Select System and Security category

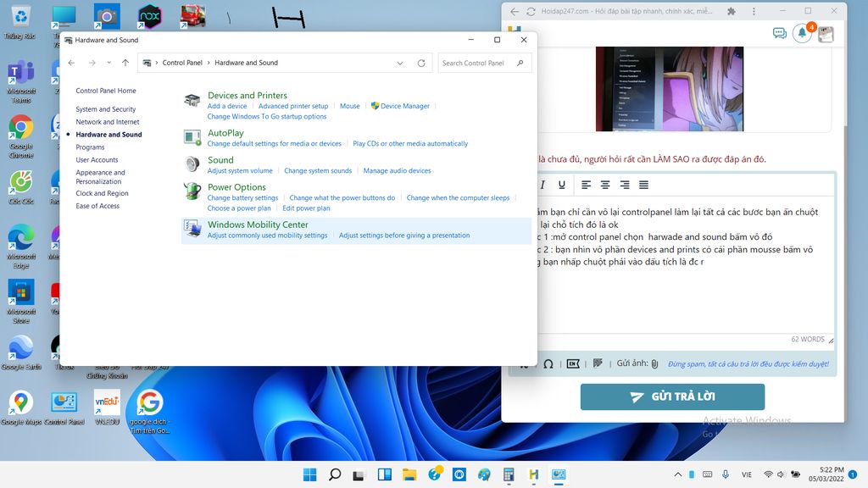(x=106, y=109)
